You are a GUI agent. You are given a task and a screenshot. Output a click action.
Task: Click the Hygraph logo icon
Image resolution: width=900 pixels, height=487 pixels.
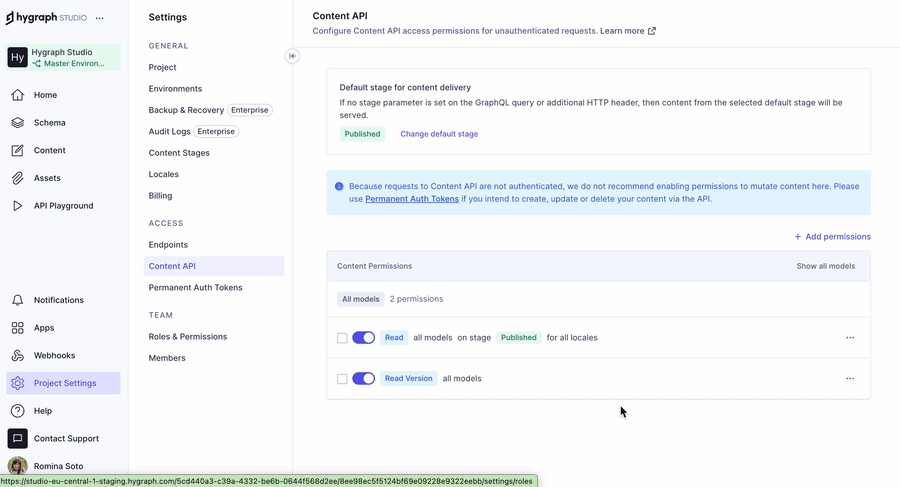click(10, 18)
